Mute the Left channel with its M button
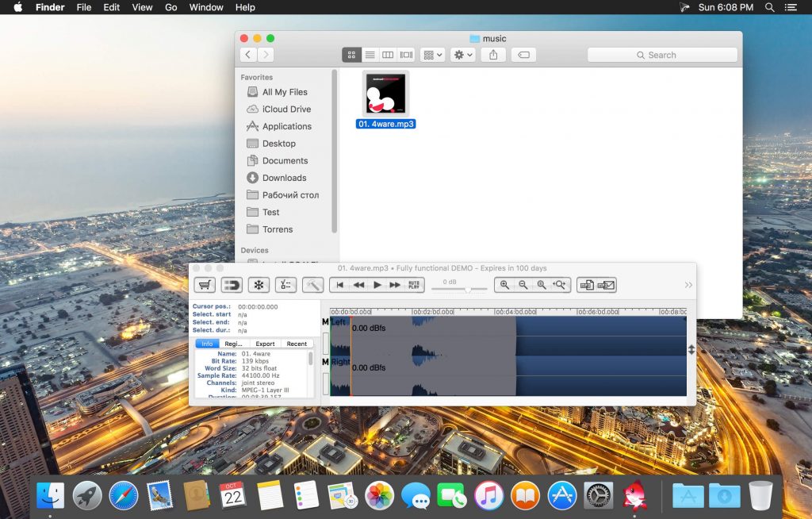The width and height of the screenshot is (812, 519). [324, 322]
